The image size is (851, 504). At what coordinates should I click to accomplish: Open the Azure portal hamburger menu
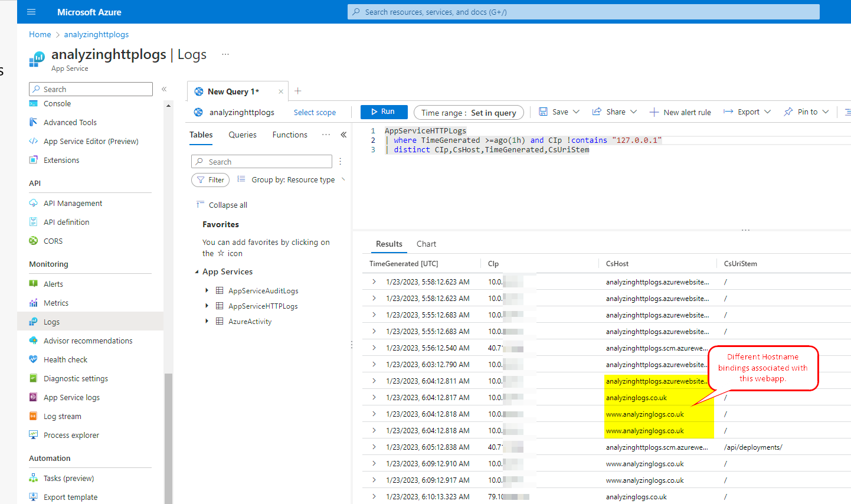click(31, 12)
